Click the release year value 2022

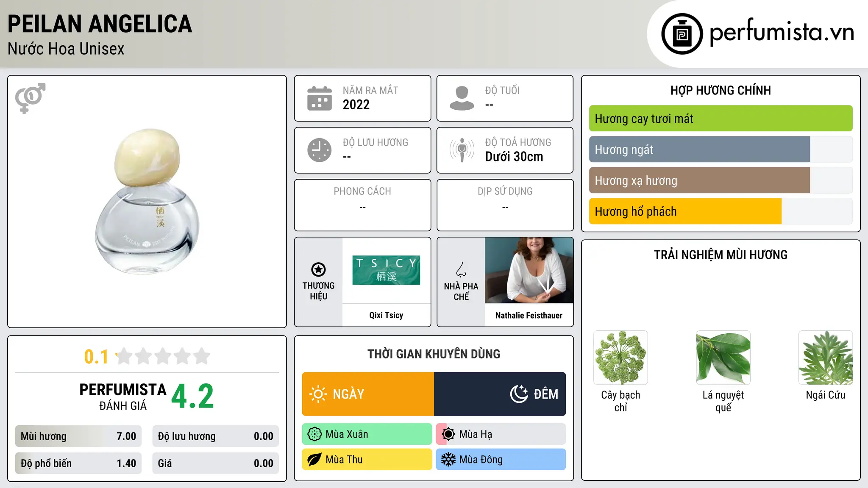point(356,105)
